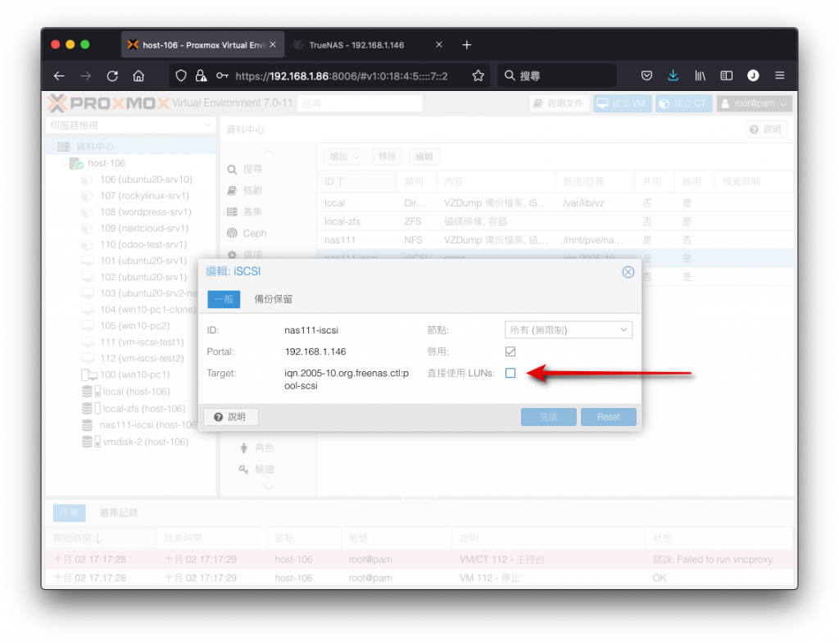This screenshot has height=644, width=839.
Task: Close the TrueNAS browser tab
Action: pyautogui.click(x=439, y=45)
